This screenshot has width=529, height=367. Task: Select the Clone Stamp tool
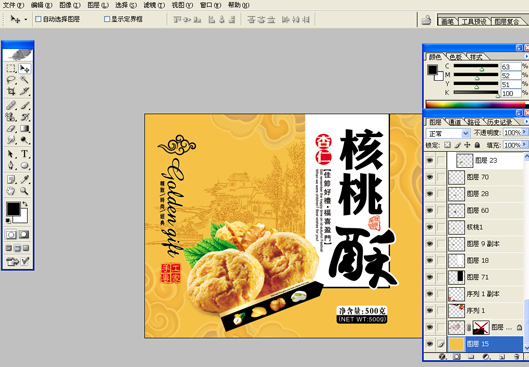click(11, 117)
